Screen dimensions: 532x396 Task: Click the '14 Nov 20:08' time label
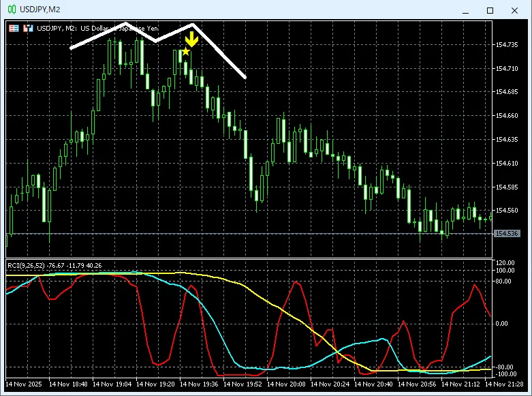[x=286, y=384]
